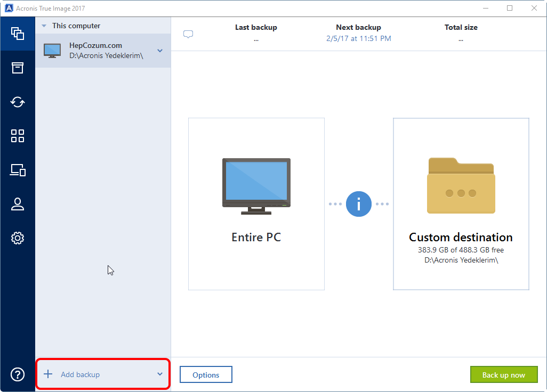Screen dimensions: 547x392
Task: Click the D:\Acronis Yedeklerim\ path in list
Action: click(106, 56)
